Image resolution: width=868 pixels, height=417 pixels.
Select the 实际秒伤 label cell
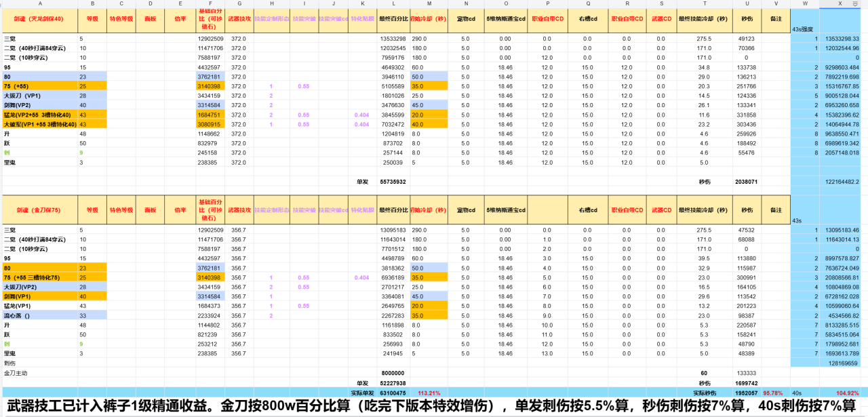pos(704,393)
